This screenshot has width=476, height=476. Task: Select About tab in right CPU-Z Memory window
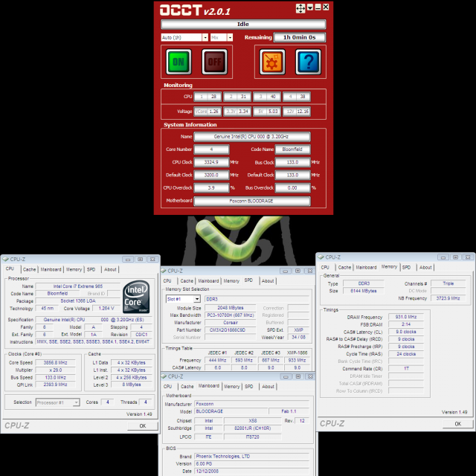425,267
